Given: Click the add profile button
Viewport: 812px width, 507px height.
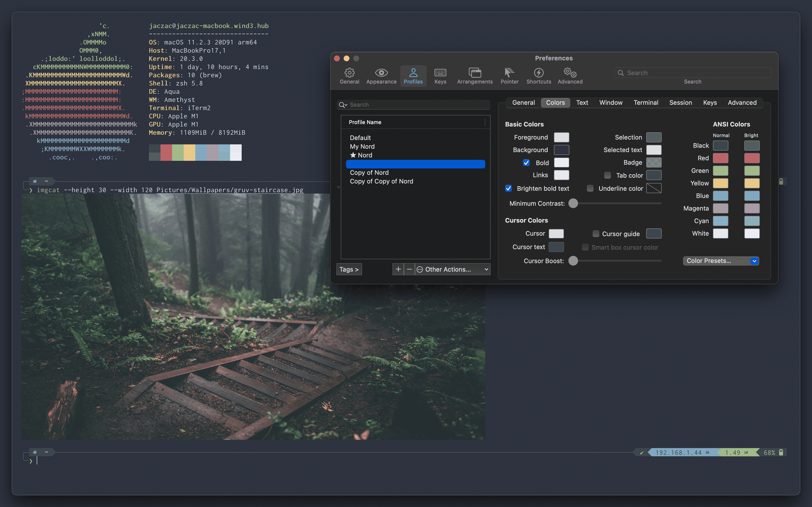Looking at the screenshot, I should (x=398, y=269).
